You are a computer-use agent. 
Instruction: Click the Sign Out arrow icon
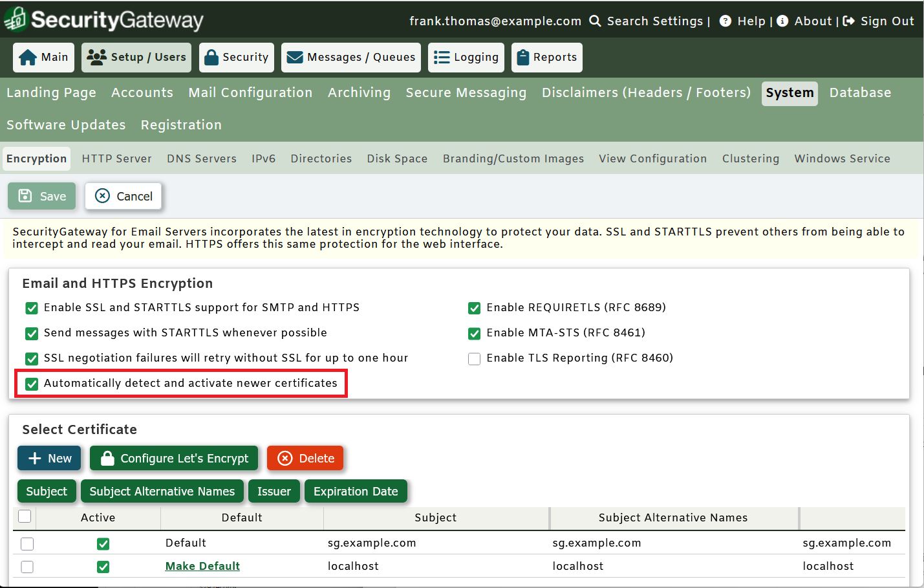click(x=848, y=21)
